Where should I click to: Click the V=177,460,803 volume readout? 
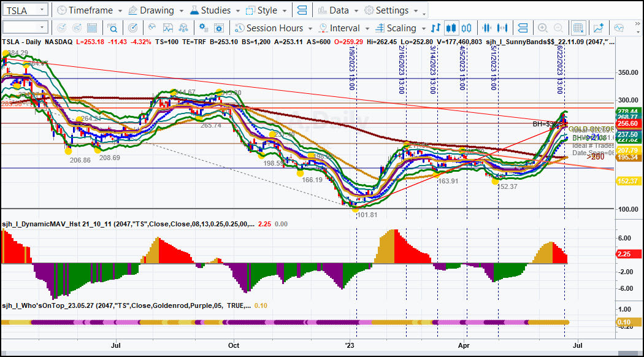tap(459, 42)
